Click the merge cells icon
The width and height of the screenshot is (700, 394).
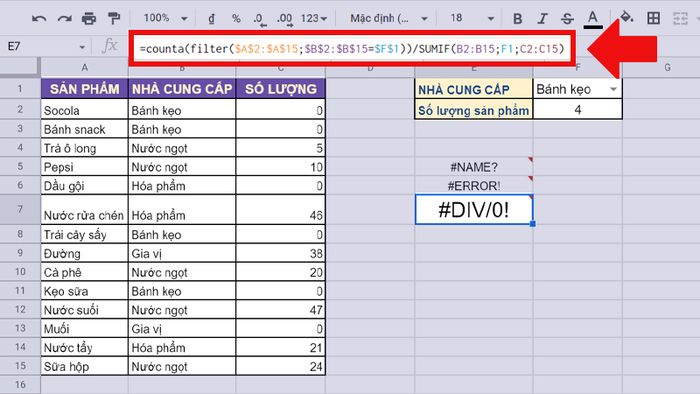click(680, 18)
